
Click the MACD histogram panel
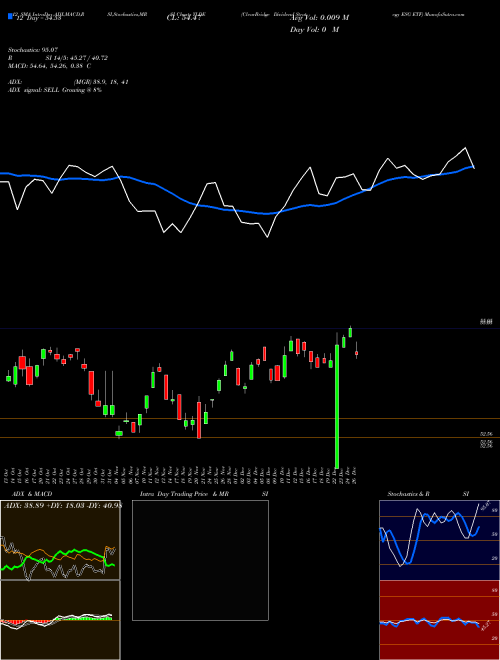click(60, 620)
